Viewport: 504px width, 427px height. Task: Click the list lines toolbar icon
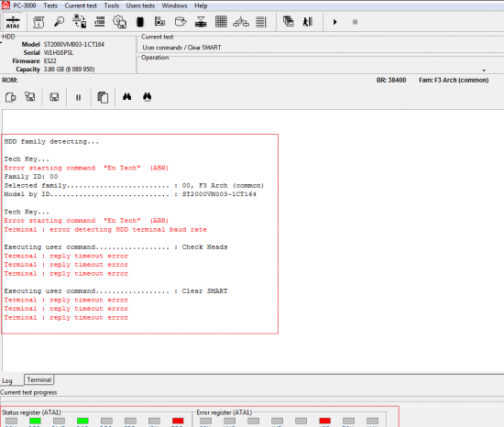261,22
